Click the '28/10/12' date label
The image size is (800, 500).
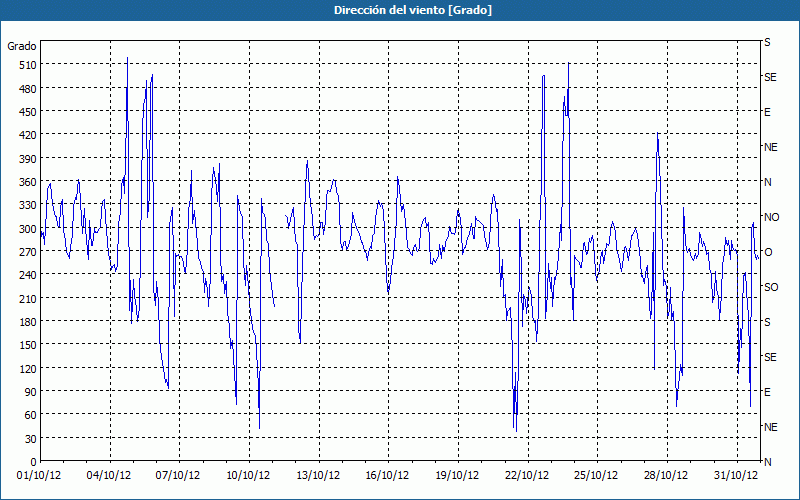click(x=666, y=476)
